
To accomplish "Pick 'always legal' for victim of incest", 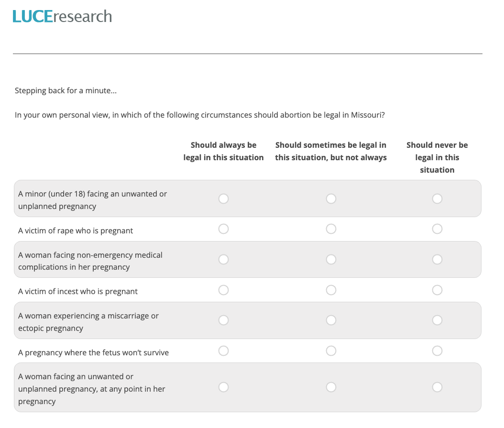I will (x=223, y=290).
